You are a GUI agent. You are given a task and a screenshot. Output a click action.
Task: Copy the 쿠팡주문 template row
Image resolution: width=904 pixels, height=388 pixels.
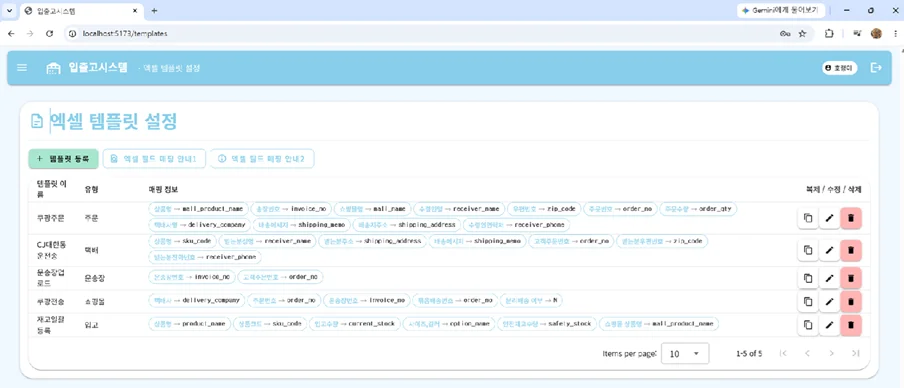(808, 218)
